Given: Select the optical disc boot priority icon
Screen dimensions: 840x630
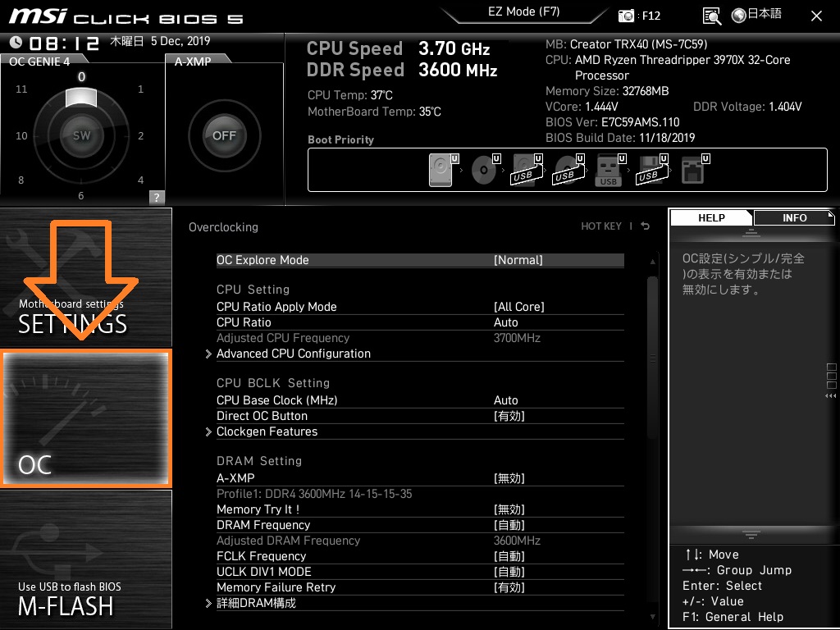Looking at the screenshot, I should 486,169.
